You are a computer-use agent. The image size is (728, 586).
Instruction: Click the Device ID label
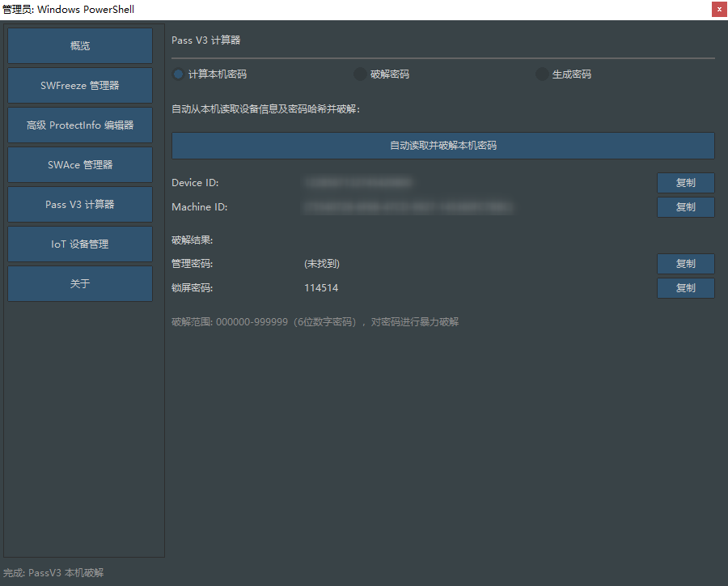point(195,183)
